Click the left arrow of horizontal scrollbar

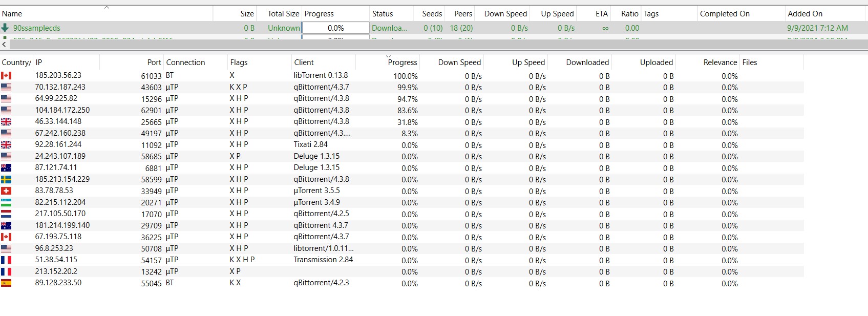point(4,45)
